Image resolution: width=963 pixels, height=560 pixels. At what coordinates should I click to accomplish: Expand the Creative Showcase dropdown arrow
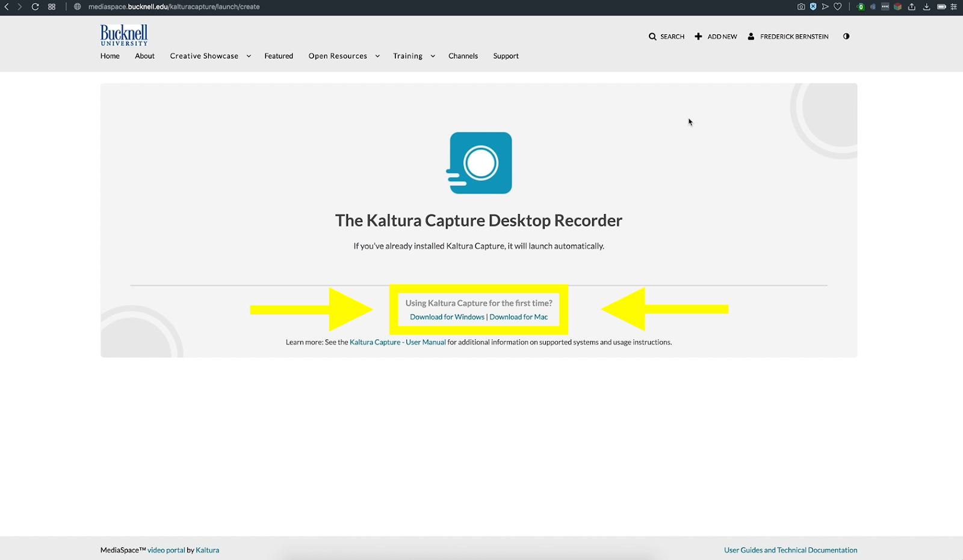[249, 56]
